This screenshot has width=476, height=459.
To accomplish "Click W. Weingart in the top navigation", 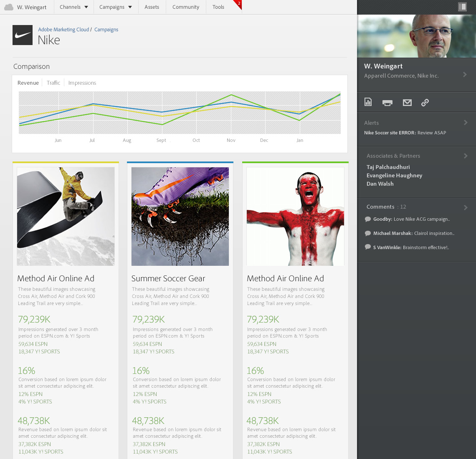I will coord(32,7).
